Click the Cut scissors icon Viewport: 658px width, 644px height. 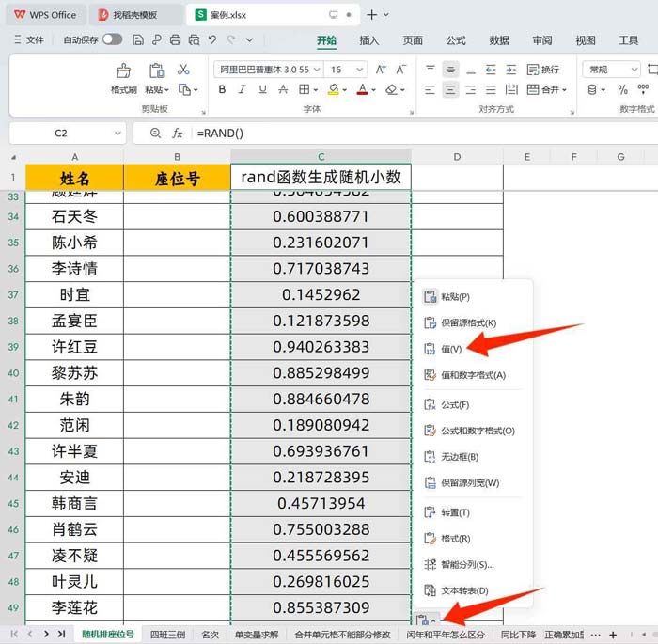click(183, 70)
